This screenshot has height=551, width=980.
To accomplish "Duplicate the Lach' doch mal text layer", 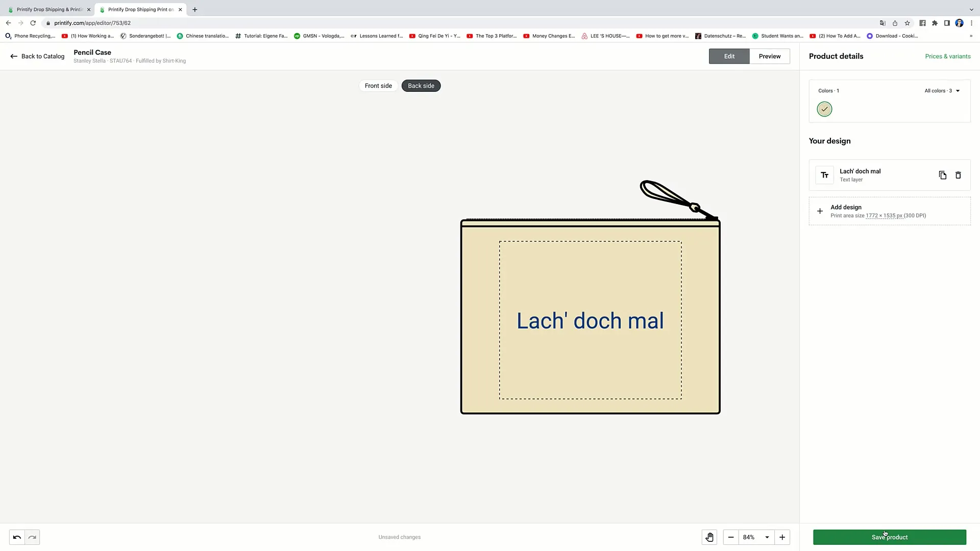I will point(943,175).
